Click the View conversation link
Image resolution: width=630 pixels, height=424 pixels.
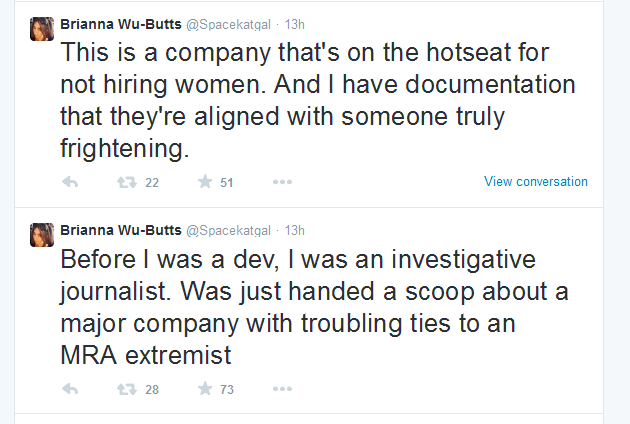coord(536,181)
